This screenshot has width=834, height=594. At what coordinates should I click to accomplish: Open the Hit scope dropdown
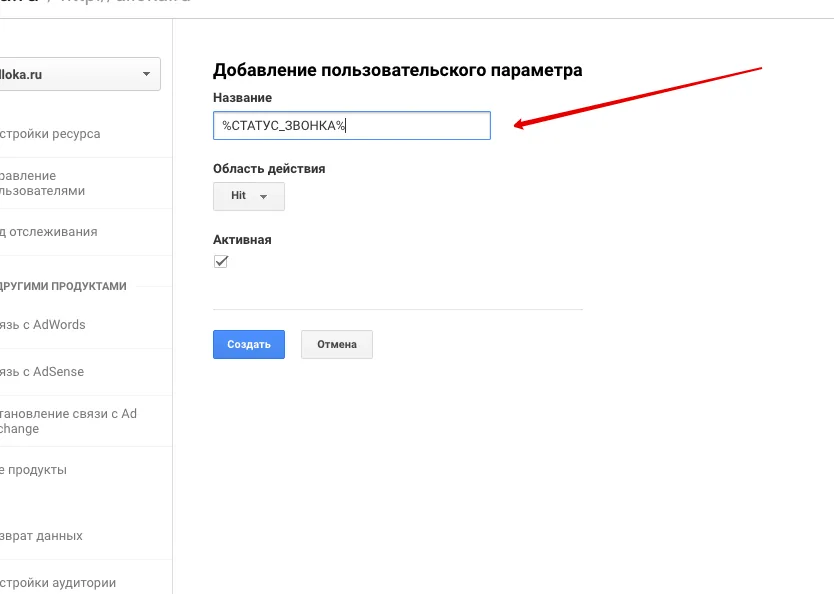(249, 196)
